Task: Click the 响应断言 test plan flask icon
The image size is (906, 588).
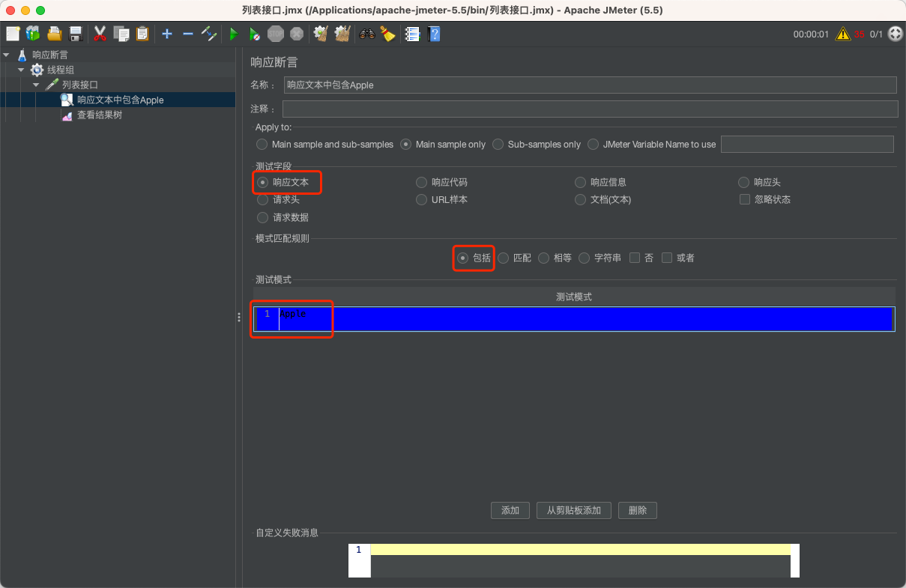Action: point(22,55)
